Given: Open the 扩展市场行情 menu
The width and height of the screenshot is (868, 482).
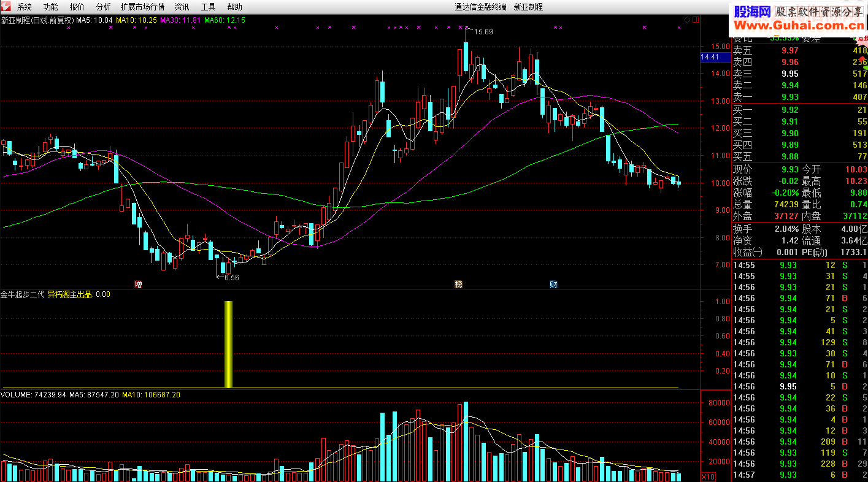Looking at the screenshot, I should 143,7.
